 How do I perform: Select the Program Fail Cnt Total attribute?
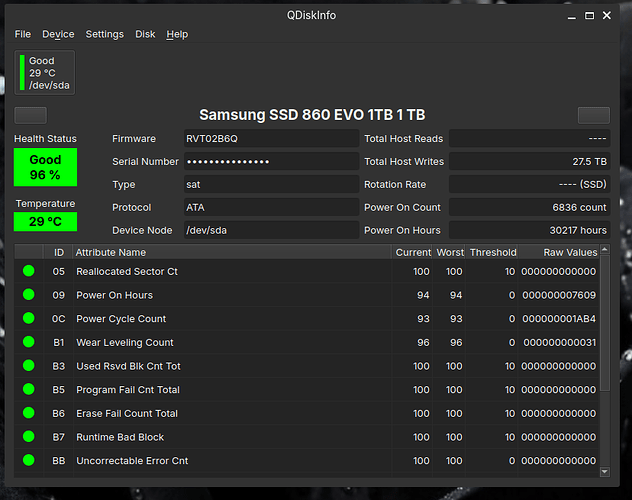tap(128, 390)
